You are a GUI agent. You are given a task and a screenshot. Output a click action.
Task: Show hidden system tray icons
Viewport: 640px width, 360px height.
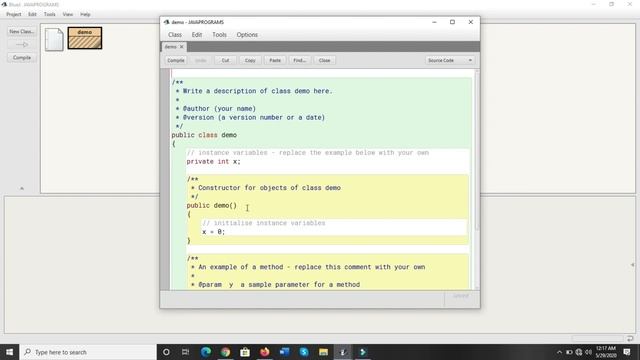tap(559, 352)
